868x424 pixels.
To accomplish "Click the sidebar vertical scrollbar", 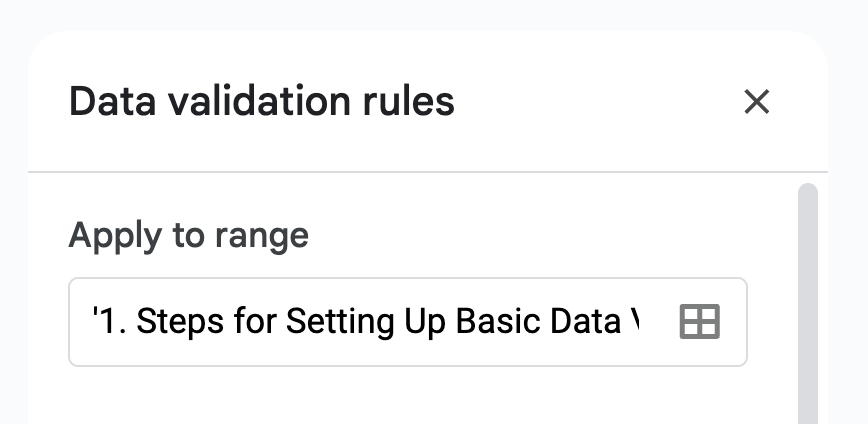I will [808, 303].
